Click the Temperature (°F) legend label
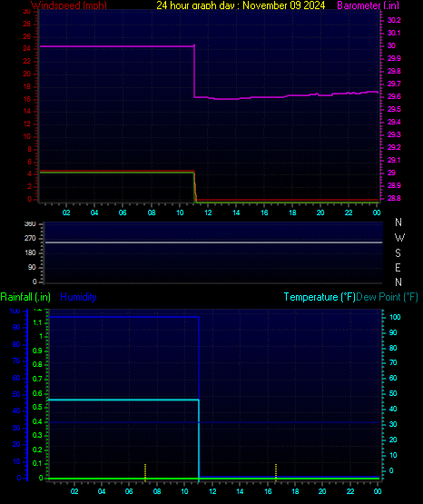The width and height of the screenshot is (423, 504). (x=320, y=297)
